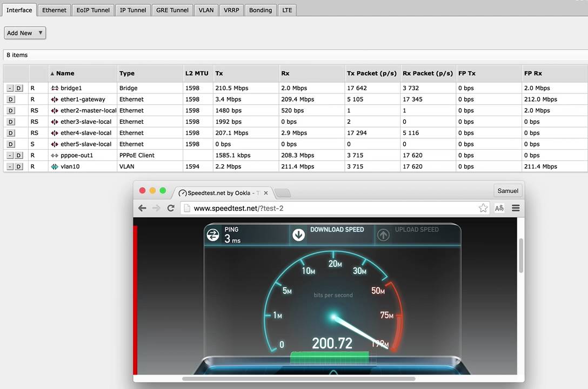The width and height of the screenshot is (588, 389).
Task: Disable ether1-gateway with its D button
Action: tap(11, 99)
